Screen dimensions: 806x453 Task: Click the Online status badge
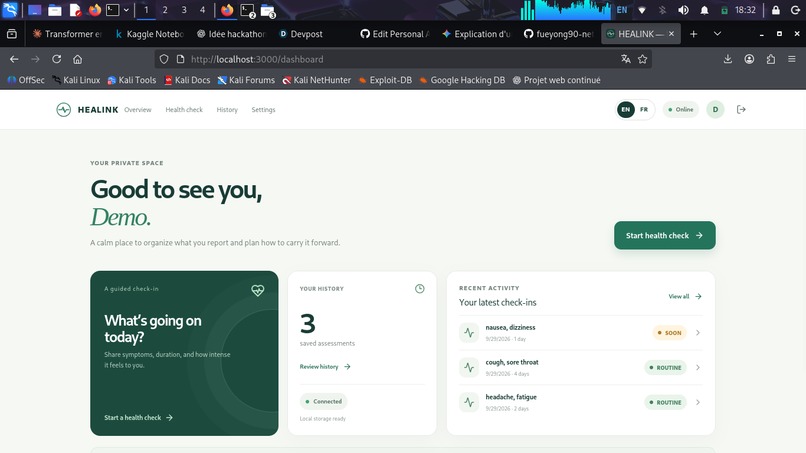(681, 110)
